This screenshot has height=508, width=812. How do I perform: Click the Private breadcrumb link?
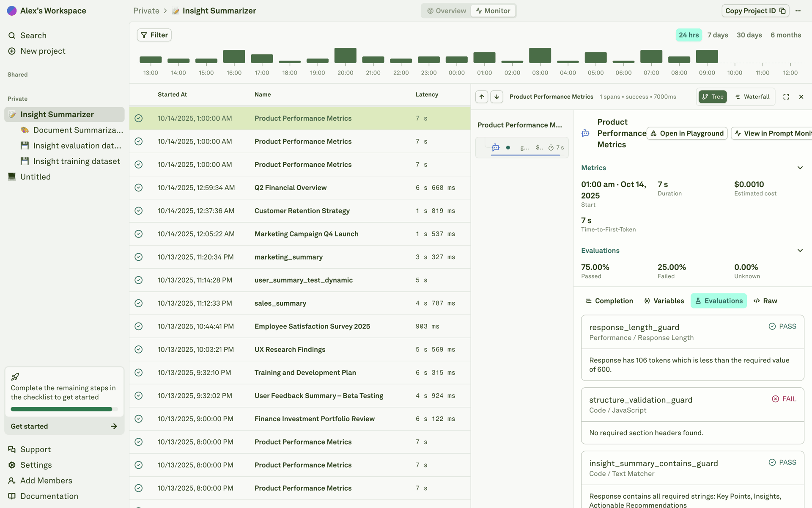(146, 11)
